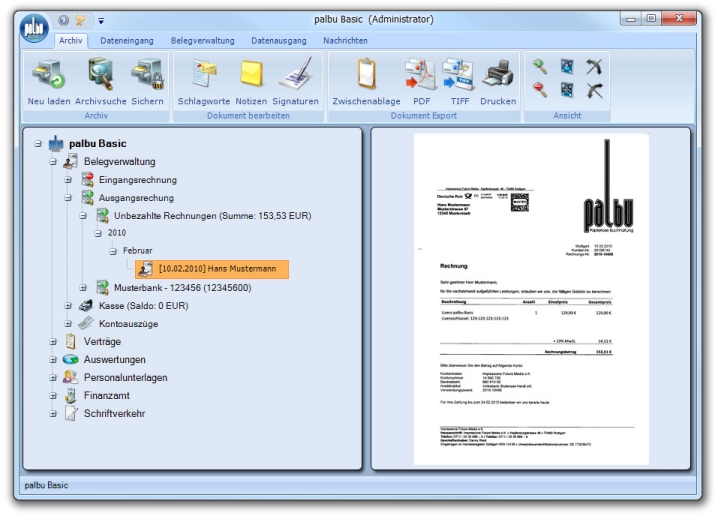The height and width of the screenshot is (516, 718).
Task: Open the Archivsuche search tool
Action: (101, 76)
